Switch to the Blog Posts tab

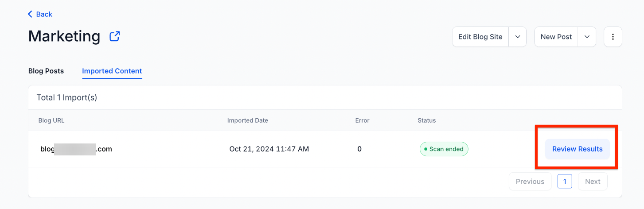[x=46, y=71]
